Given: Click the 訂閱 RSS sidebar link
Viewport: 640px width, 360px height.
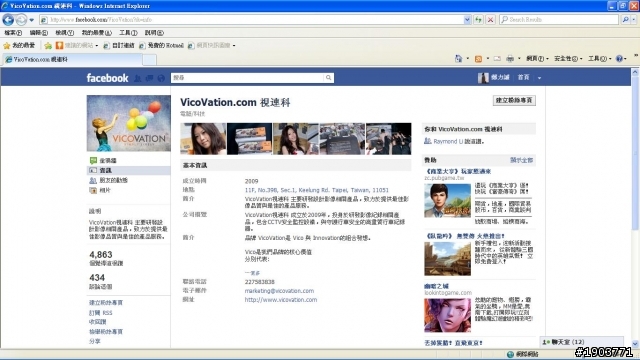Looking at the screenshot, I should pos(100,313).
